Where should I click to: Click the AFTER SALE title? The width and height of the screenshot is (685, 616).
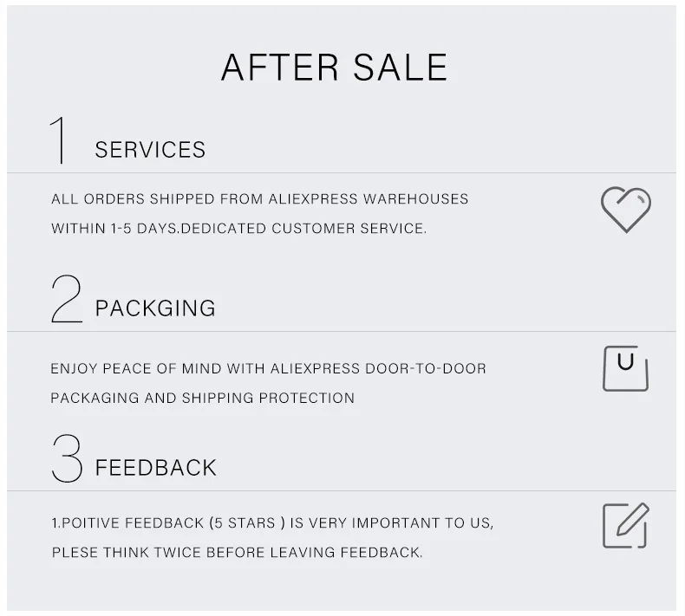tap(334, 68)
